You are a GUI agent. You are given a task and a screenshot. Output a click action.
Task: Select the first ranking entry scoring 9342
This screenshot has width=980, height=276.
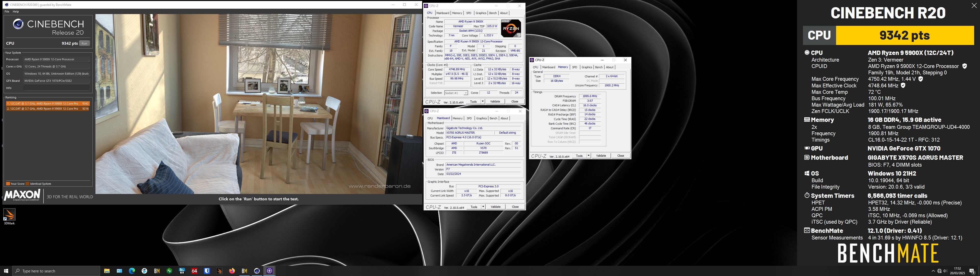(x=47, y=104)
